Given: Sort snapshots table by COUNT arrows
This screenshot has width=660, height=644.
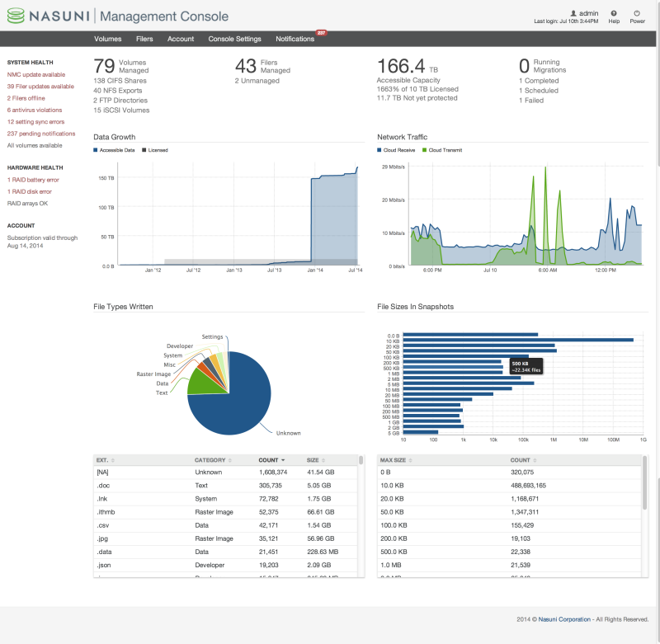Looking at the screenshot, I should [535, 460].
